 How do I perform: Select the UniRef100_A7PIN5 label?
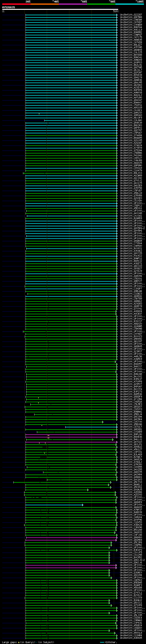click(x=131, y=48)
